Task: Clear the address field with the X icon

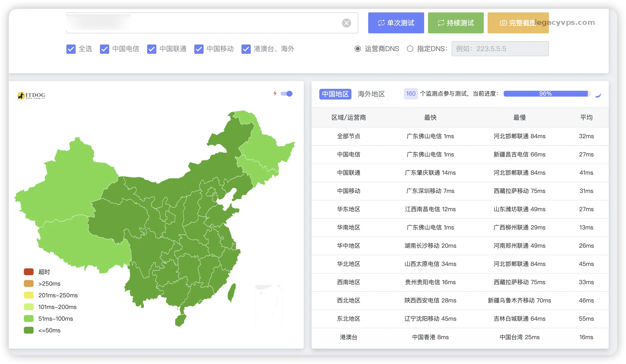Action: (x=346, y=23)
